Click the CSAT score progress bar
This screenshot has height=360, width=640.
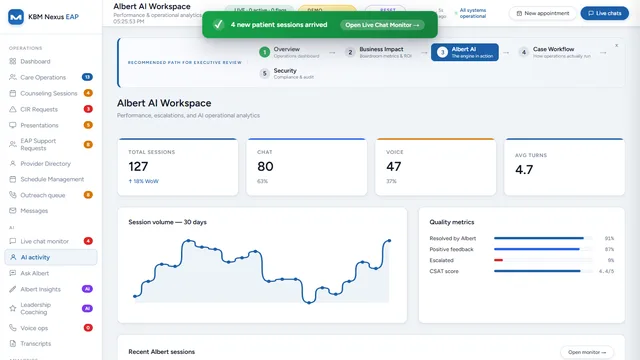pyautogui.click(x=543, y=271)
